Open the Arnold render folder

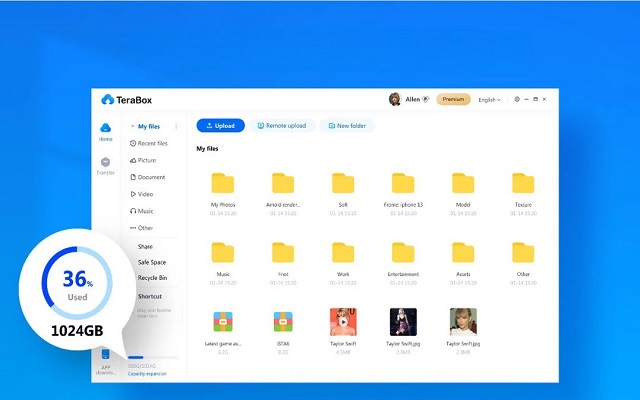tap(283, 183)
